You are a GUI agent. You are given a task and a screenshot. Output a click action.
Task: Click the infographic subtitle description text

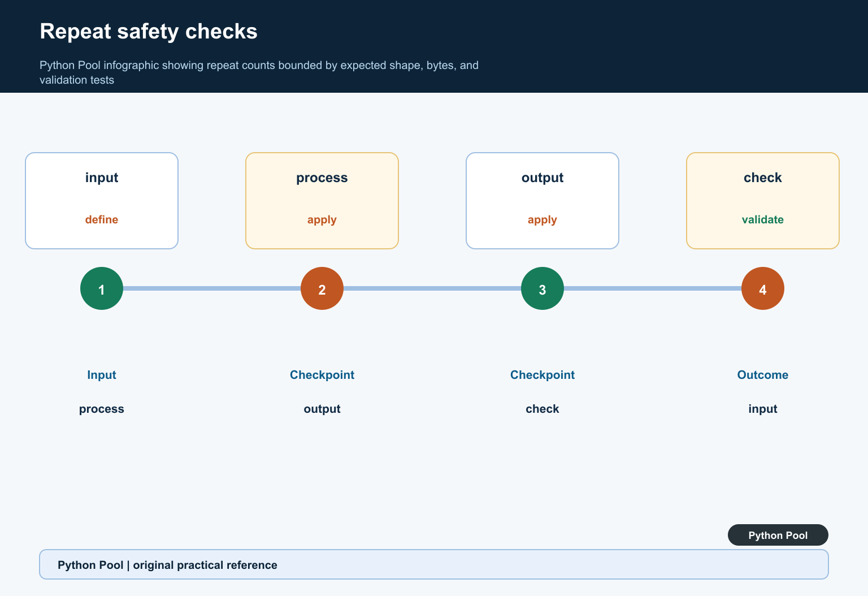[259, 72]
